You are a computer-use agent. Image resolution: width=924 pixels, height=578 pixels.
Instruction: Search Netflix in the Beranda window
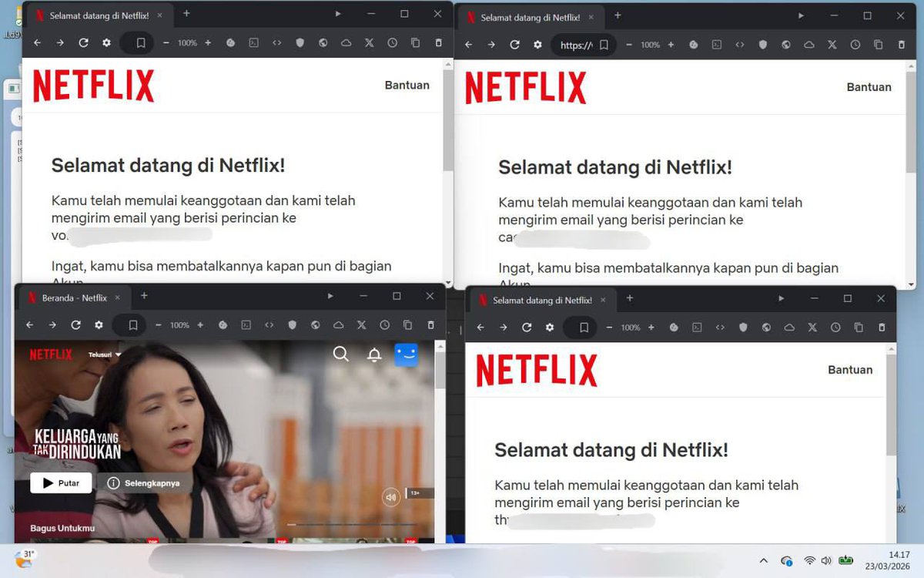pos(340,354)
